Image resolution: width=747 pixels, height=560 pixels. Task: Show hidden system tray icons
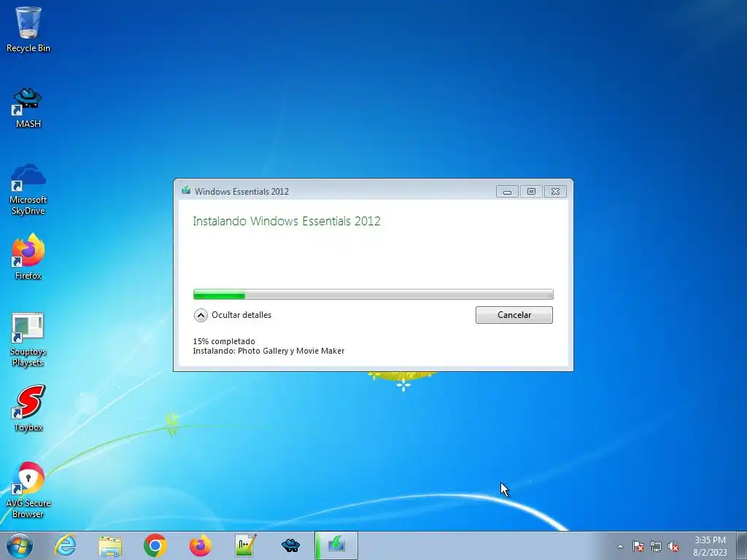click(620, 546)
